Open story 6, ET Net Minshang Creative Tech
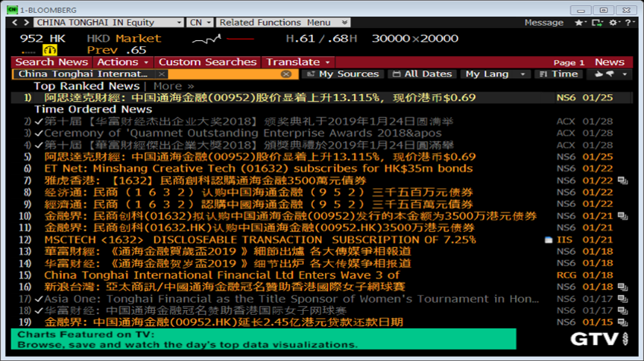This screenshot has height=361, width=644. tap(258, 168)
